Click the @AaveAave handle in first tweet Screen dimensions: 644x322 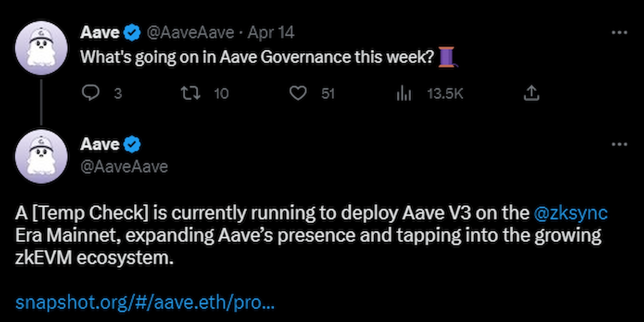click(190, 33)
